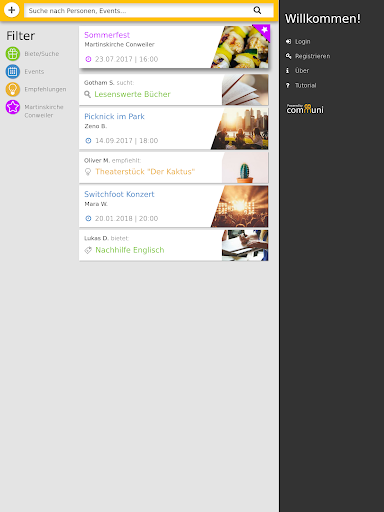The image size is (384, 512).
Task: Open the Login menu entry
Action: [303, 41]
